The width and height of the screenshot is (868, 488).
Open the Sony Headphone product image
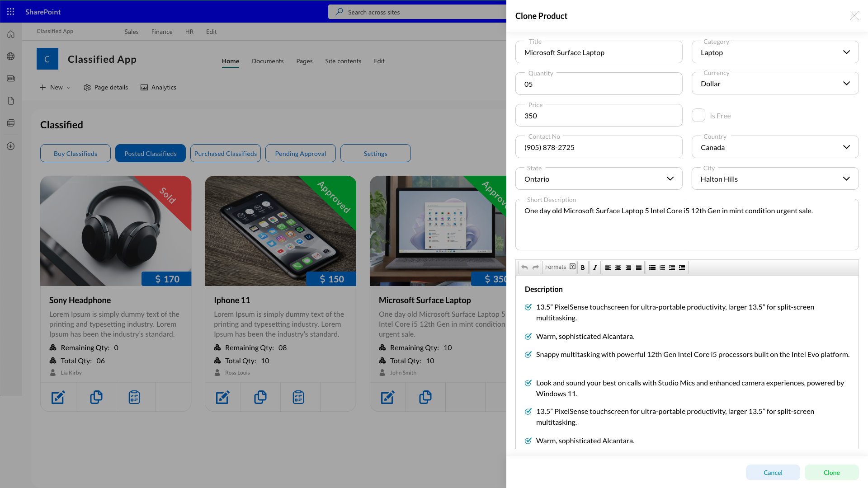coord(116,231)
